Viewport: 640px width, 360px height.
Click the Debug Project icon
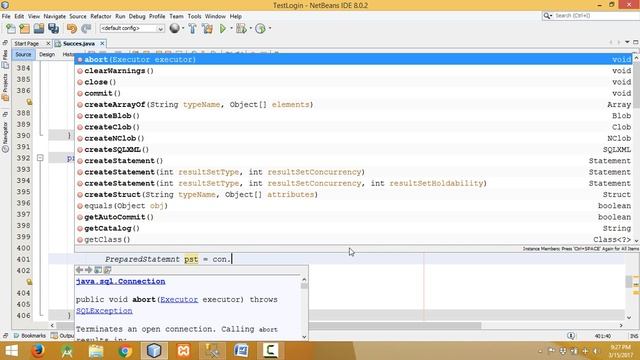coord(241,29)
